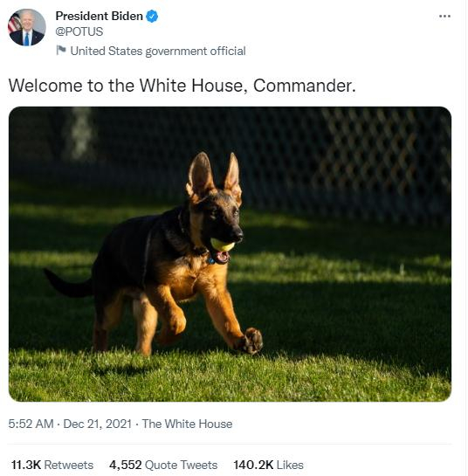Open the photo of the puppy Commander
The height and width of the screenshot is (476, 468).
230,254
